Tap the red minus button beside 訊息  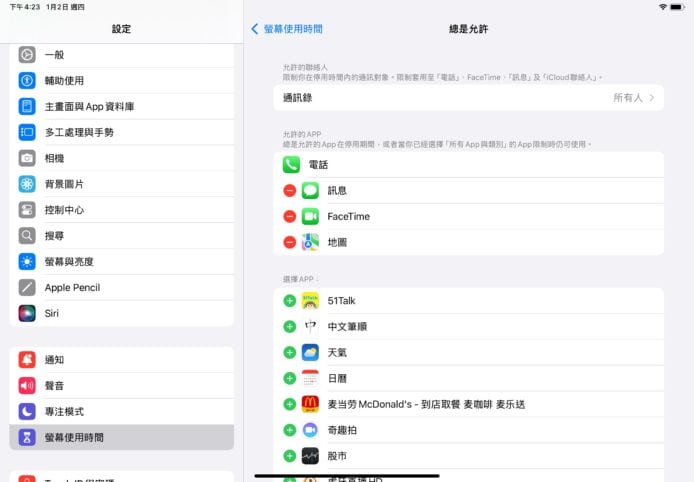[x=289, y=190]
